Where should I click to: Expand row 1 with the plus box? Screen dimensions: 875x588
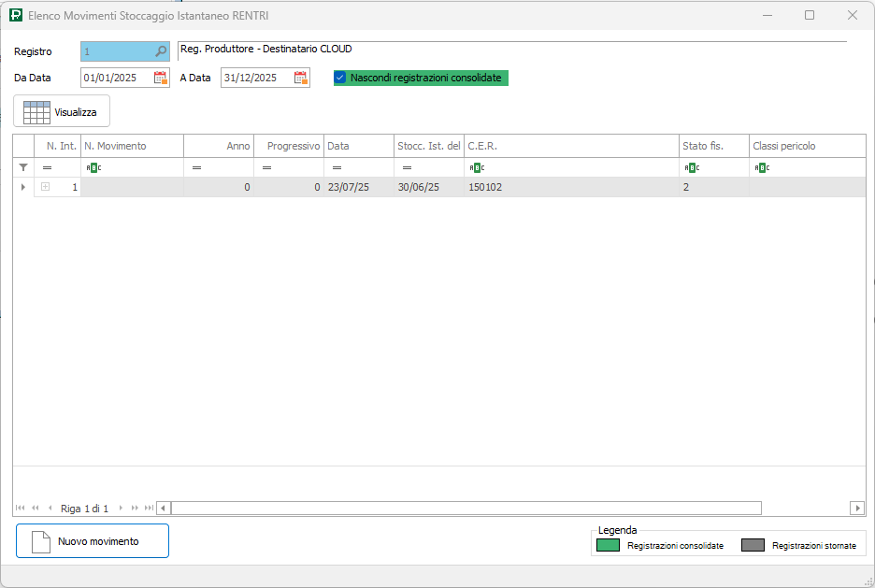point(45,187)
